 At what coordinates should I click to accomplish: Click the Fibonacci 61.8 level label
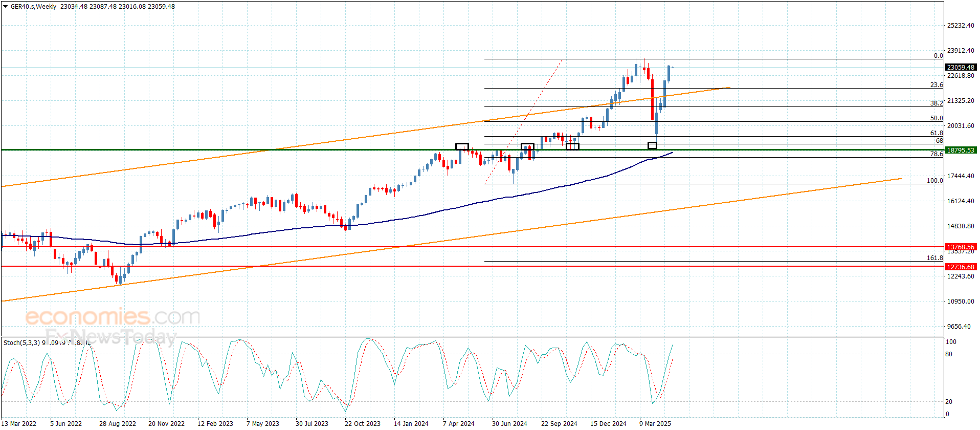click(936, 133)
